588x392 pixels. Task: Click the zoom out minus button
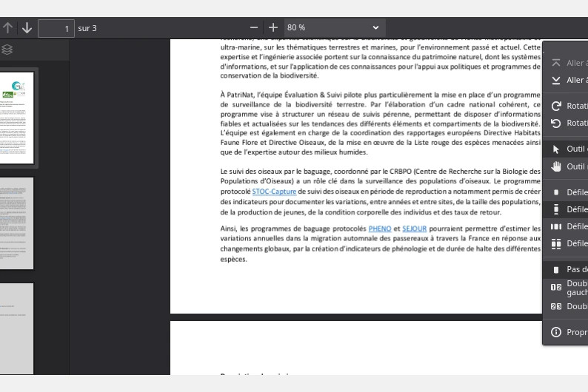coord(255,27)
